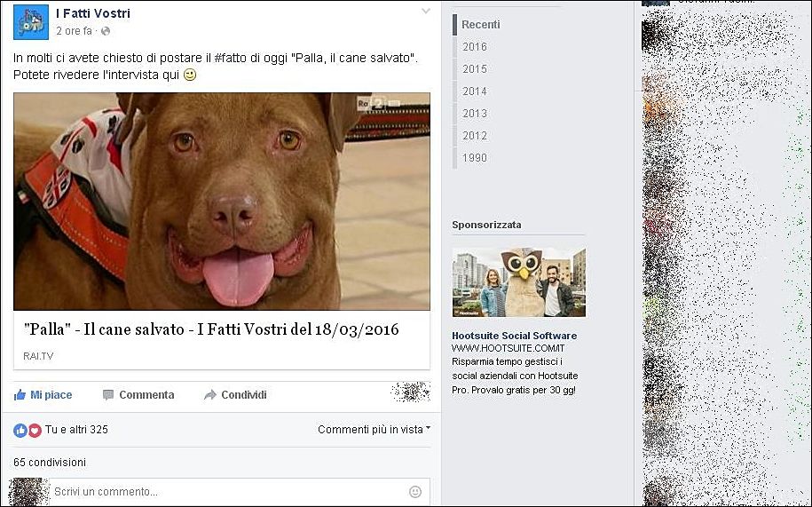812x507 pixels.
Task: Click into the Scrivi un commento field
Action: point(222,491)
